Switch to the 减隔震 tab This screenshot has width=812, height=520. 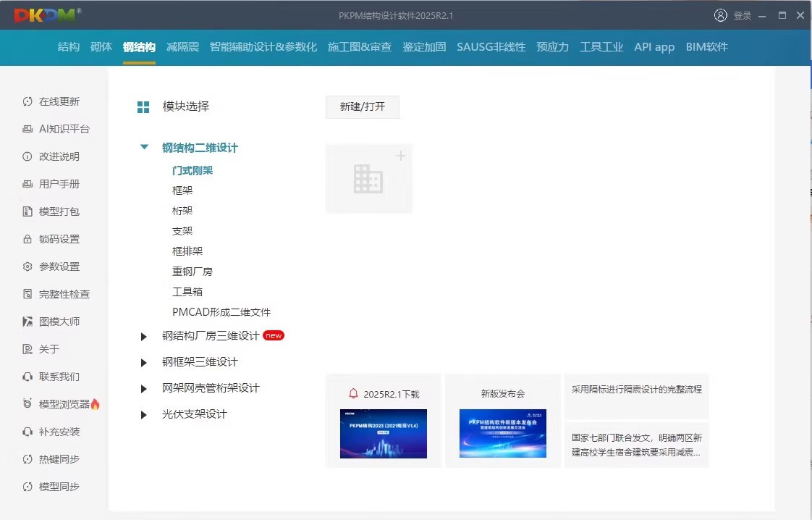(182, 47)
